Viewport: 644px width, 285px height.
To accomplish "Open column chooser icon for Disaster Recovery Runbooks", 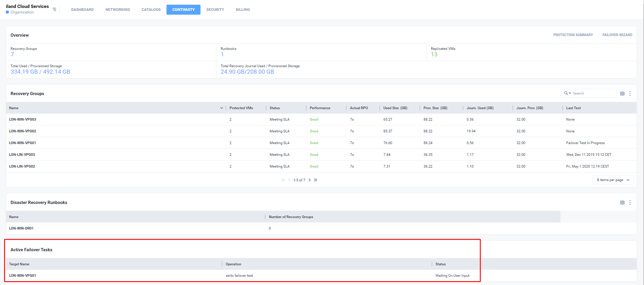I will 622,203.
